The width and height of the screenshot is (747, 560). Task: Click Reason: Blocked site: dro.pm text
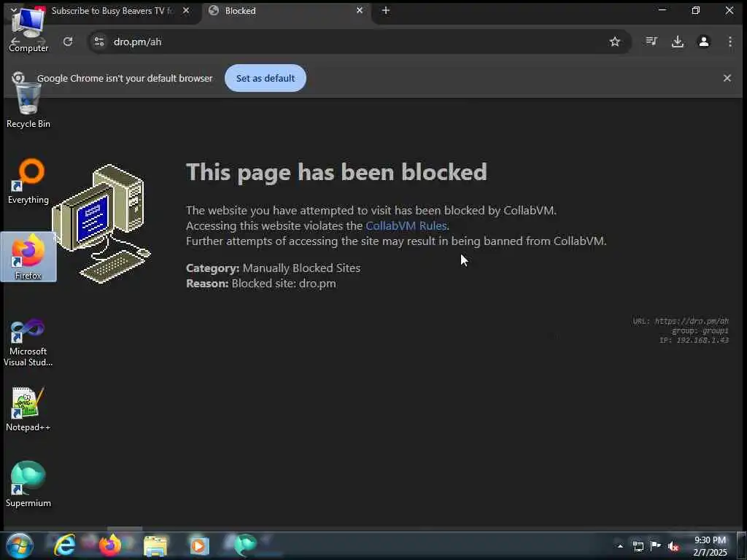pos(260,284)
